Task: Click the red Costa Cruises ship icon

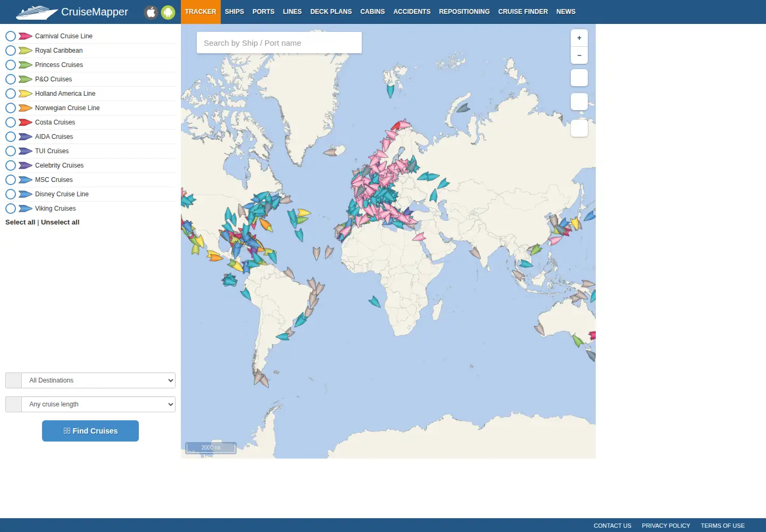Action: pyautogui.click(x=26, y=122)
